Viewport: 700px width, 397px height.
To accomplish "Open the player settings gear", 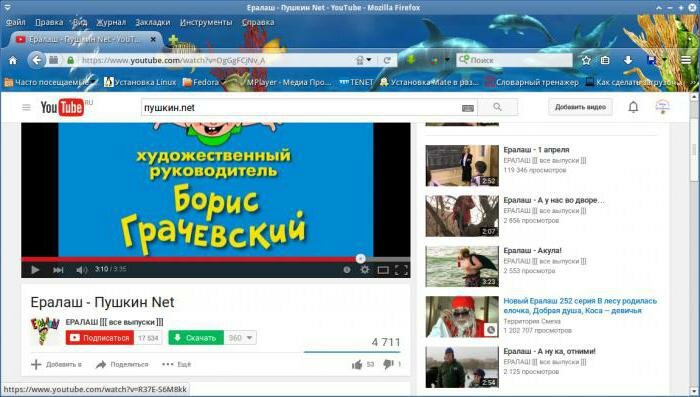I will click(365, 269).
